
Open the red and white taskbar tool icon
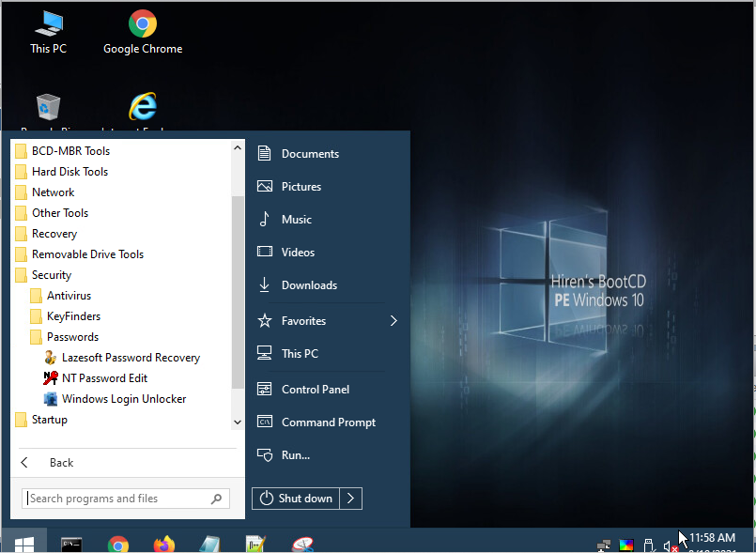click(x=302, y=545)
